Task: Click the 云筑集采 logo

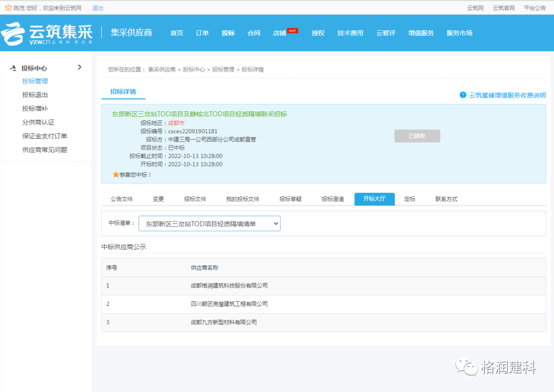Action: point(47,33)
